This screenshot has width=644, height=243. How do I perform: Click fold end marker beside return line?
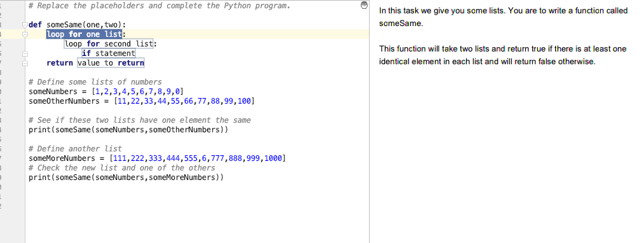(25, 64)
